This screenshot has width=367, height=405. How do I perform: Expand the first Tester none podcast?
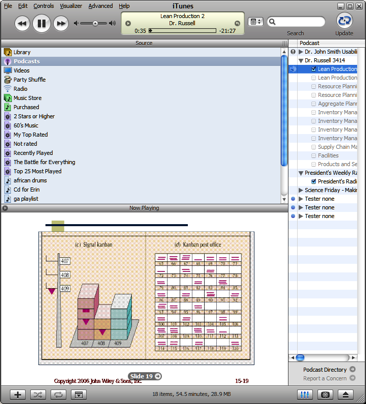pyautogui.click(x=301, y=199)
